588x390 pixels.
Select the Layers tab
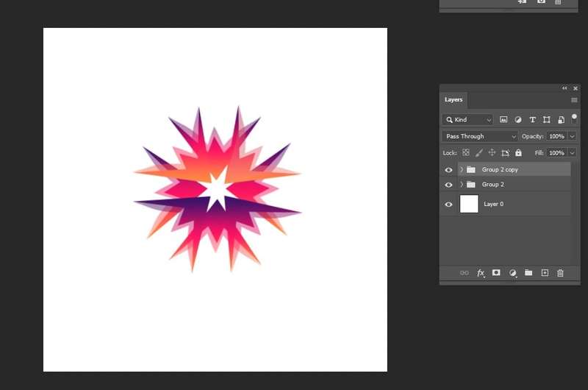453,99
